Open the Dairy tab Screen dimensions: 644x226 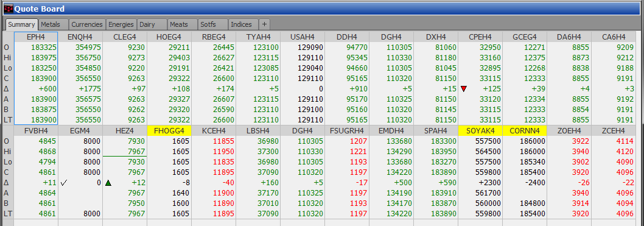[152, 24]
